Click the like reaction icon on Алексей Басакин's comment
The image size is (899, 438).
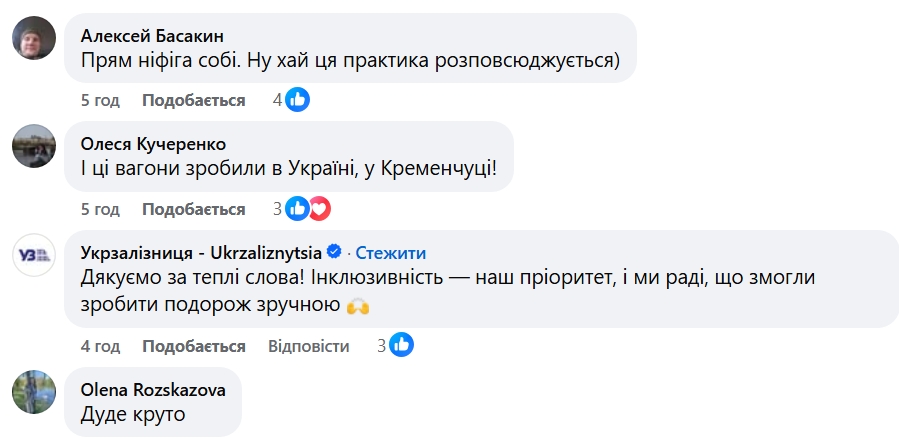[297, 100]
